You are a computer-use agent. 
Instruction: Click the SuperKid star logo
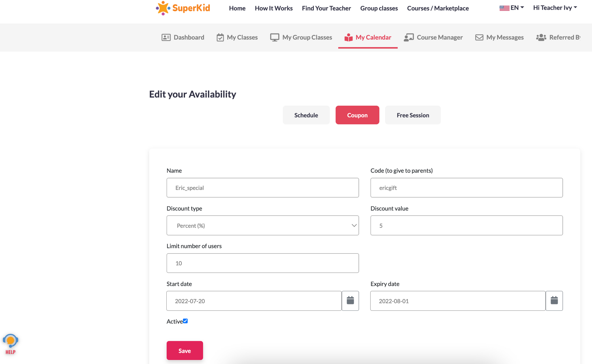click(x=163, y=8)
